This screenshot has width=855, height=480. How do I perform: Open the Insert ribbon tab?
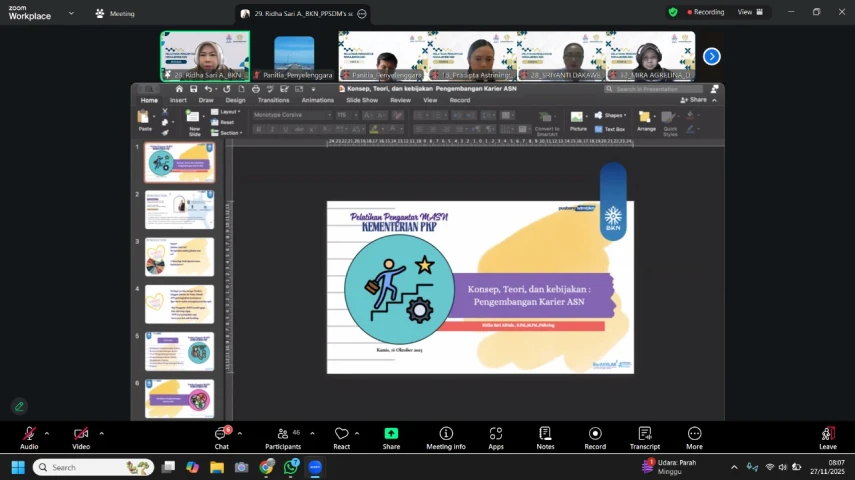click(178, 100)
